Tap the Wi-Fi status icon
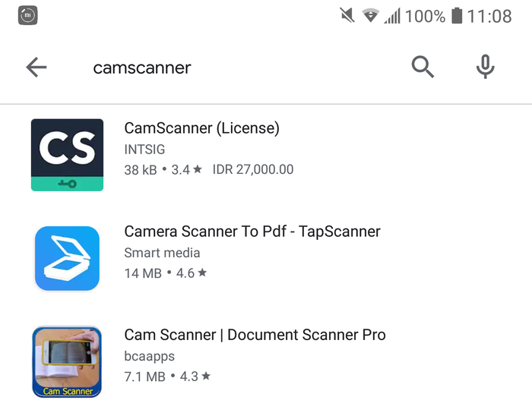This screenshot has width=532, height=416. pyautogui.click(x=371, y=16)
